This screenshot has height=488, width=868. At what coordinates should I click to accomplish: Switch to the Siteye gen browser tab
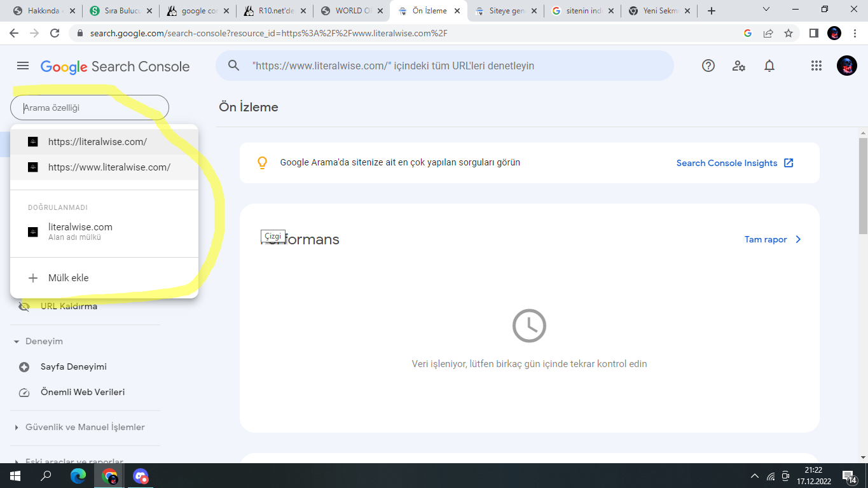pos(506,11)
